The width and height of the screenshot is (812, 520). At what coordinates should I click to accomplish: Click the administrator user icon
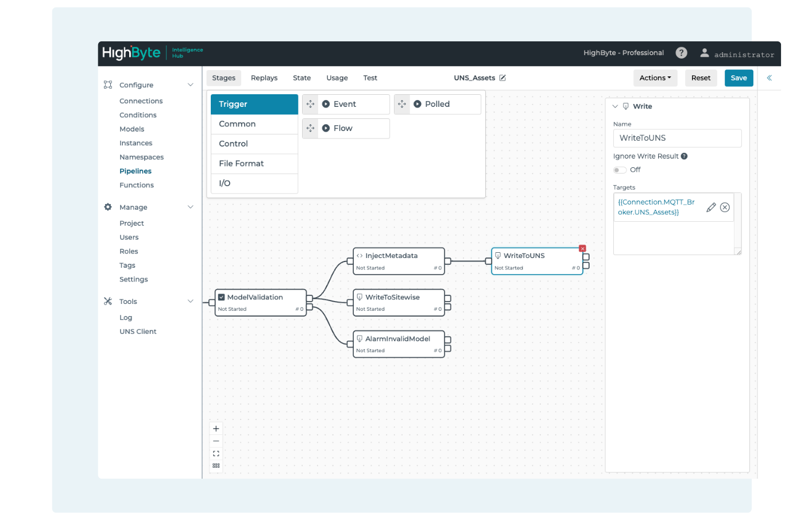pyautogui.click(x=705, y=53)
